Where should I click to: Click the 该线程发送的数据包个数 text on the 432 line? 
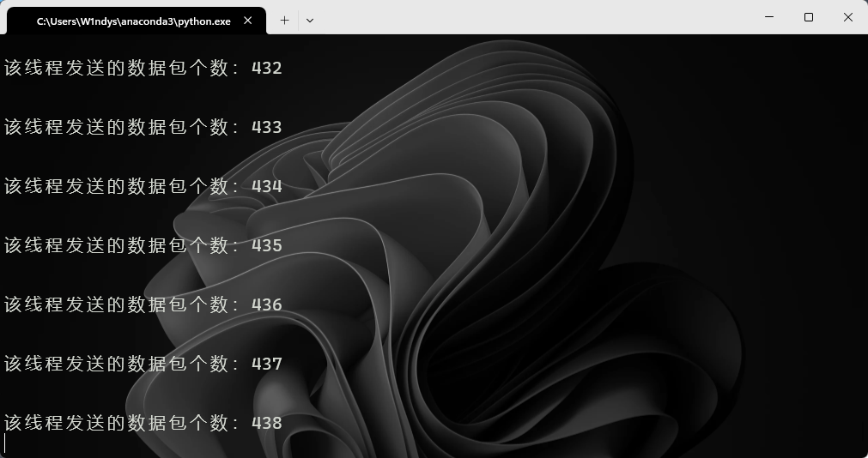point(117,68)
